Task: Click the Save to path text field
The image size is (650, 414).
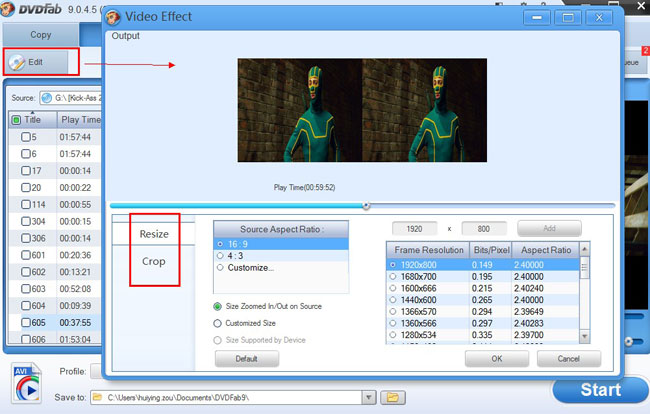Action: coord(227,398)
